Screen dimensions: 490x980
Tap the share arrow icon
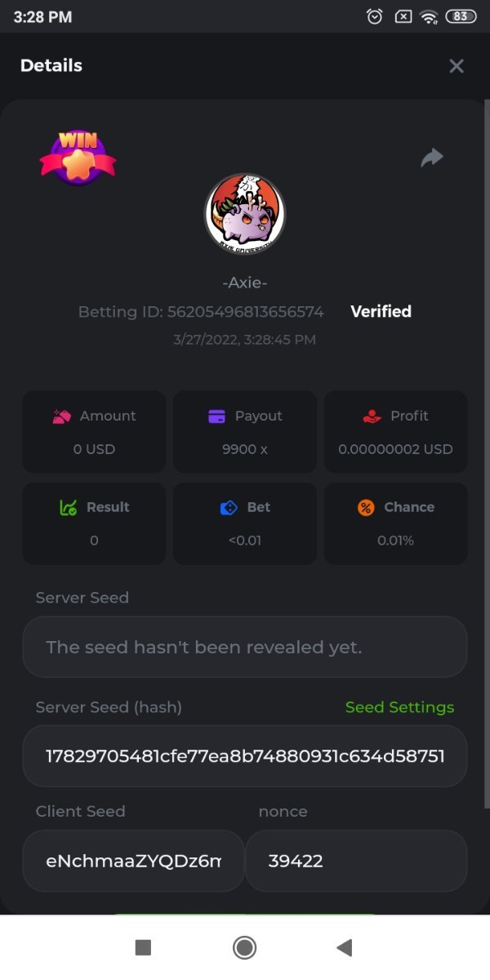pyautogui.click(x=432, y=158)
